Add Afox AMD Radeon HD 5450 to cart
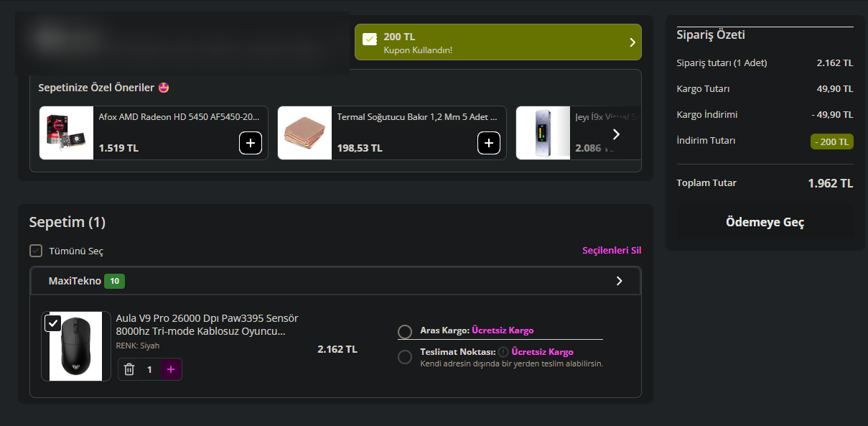 click(250, 143)
